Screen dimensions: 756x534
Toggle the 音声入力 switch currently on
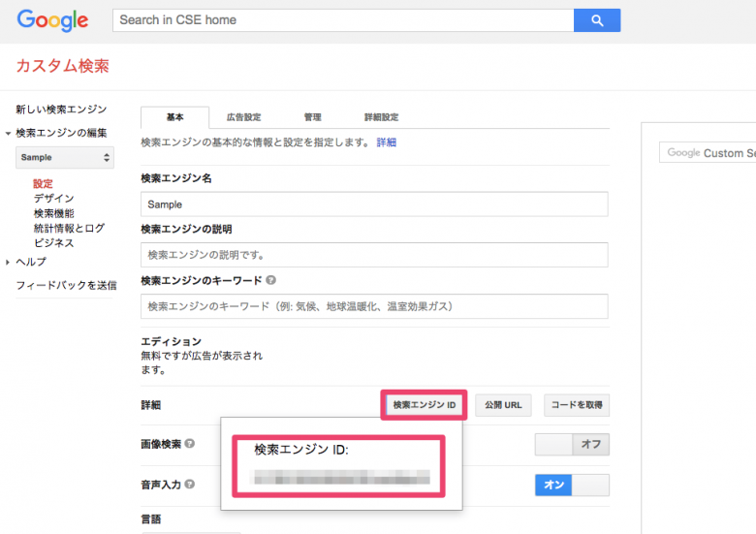[572, 485]
